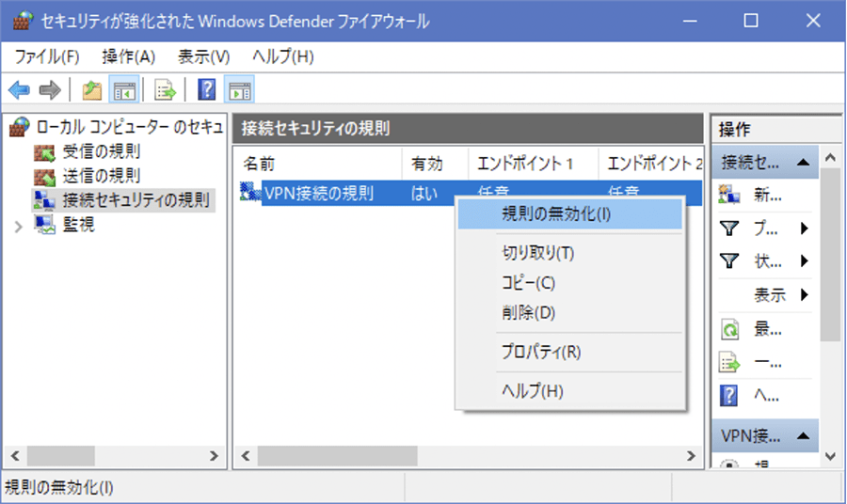The image size is (847, 504).
Task: Select ローカル コンピューター root tree node
Action: click(x=130, y=127)
